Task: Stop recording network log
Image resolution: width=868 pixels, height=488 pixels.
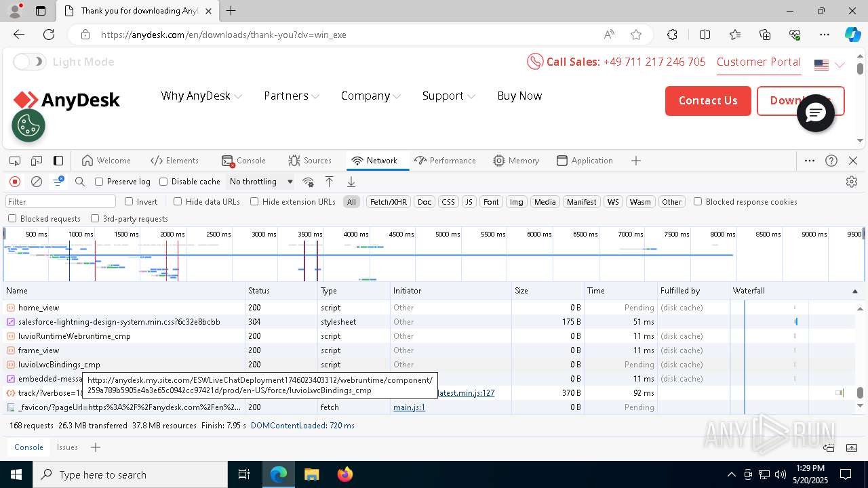Action: 15,182
